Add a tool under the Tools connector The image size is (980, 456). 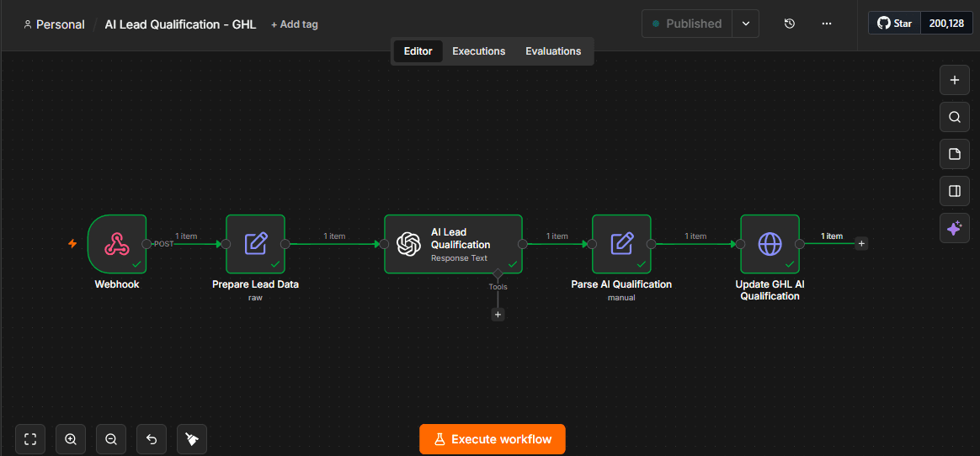498,314
